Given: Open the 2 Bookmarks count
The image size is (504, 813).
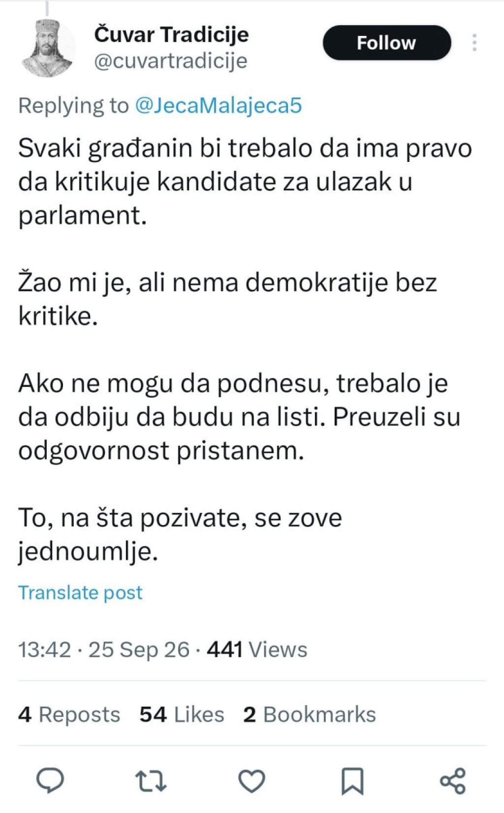Looking at the screenshot, I should (310, 715).
